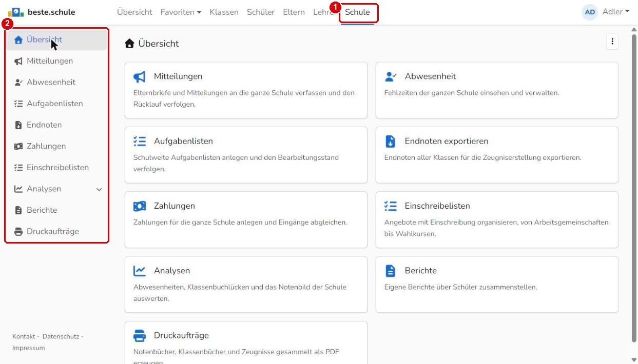Click the banknote icon in sidebar Zahlungen

[x=18, y=147]
